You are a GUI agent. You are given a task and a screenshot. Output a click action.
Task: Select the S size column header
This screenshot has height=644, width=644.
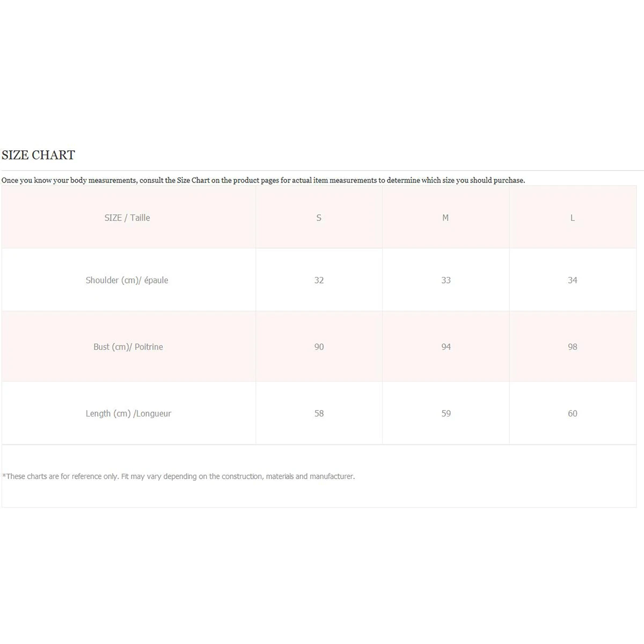319,218
